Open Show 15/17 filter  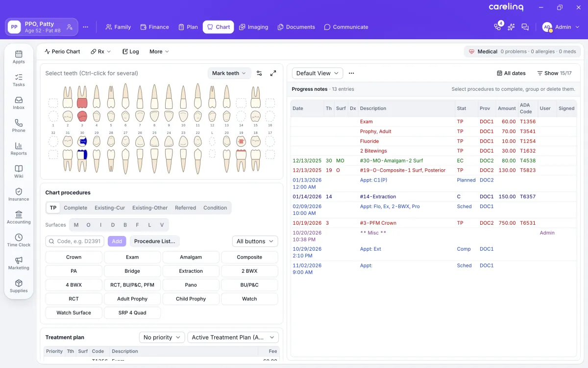554,73
